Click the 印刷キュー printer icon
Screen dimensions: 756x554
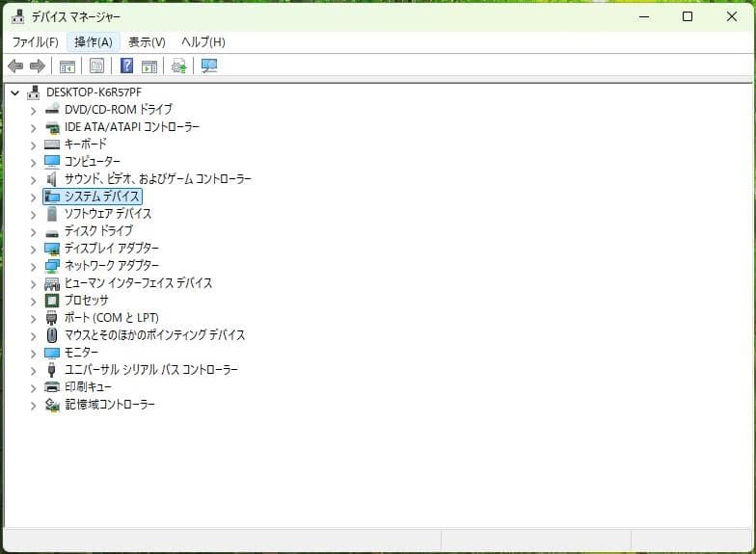[52, 387]
